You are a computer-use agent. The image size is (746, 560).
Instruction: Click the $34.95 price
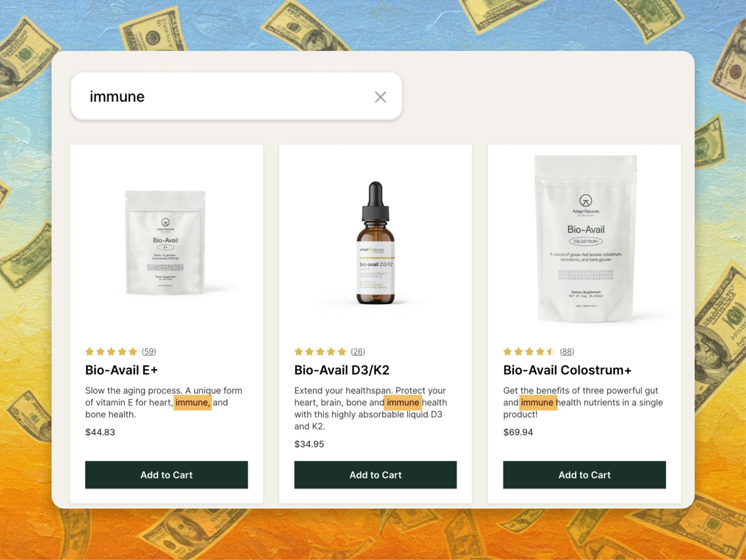(x=309, y=444)
